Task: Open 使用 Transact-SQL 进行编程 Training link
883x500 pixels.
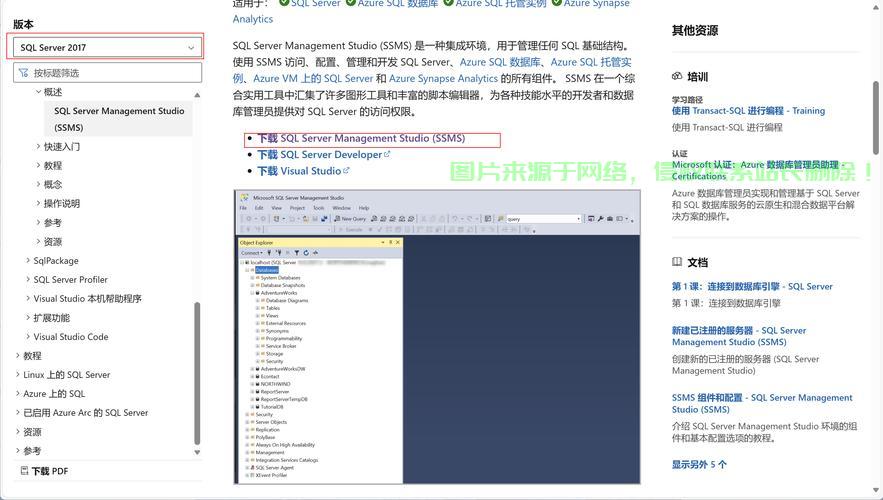Action: [x=748, y=111]
